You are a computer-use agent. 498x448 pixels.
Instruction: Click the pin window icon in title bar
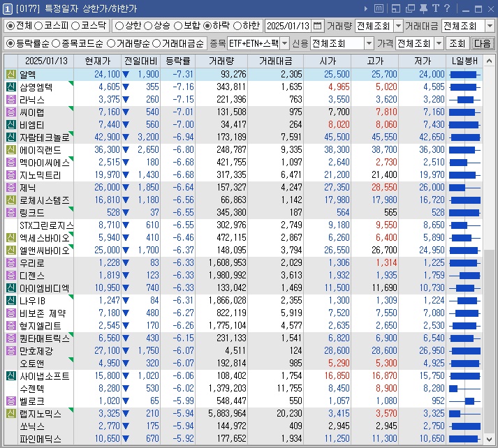click(x=423, y=8)
